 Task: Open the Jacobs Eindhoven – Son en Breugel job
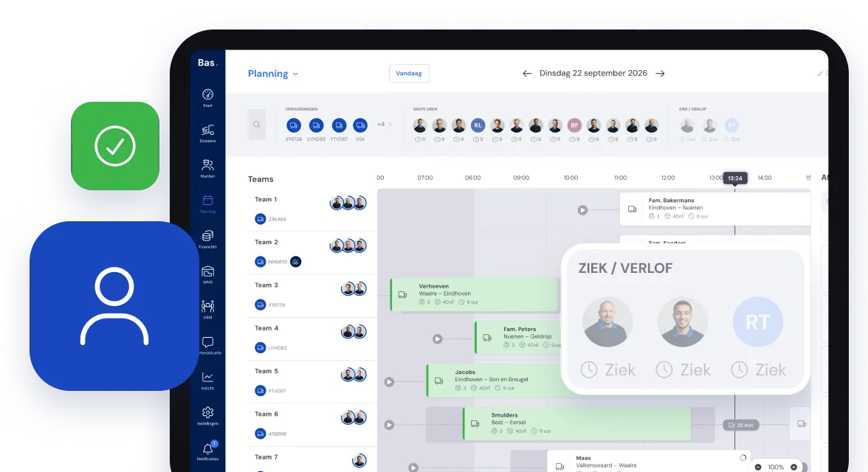point(495,380)
